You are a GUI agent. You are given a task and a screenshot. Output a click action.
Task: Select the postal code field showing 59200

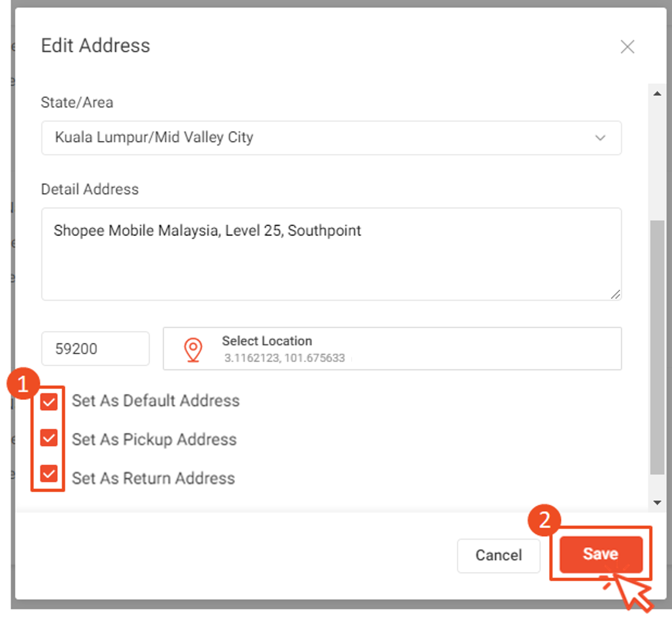point(95,348)
